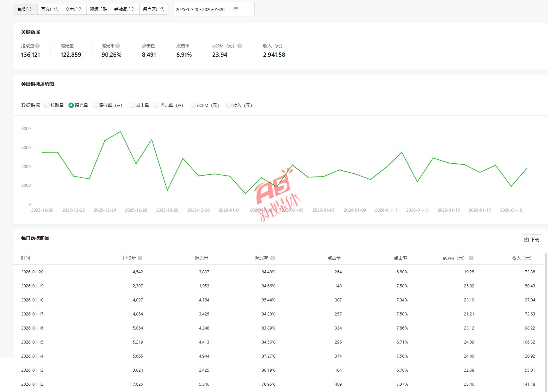This screenshot has height=392, width=548.
Task: Open the 视频后贴 tab
Action: [x=98, y=9]
